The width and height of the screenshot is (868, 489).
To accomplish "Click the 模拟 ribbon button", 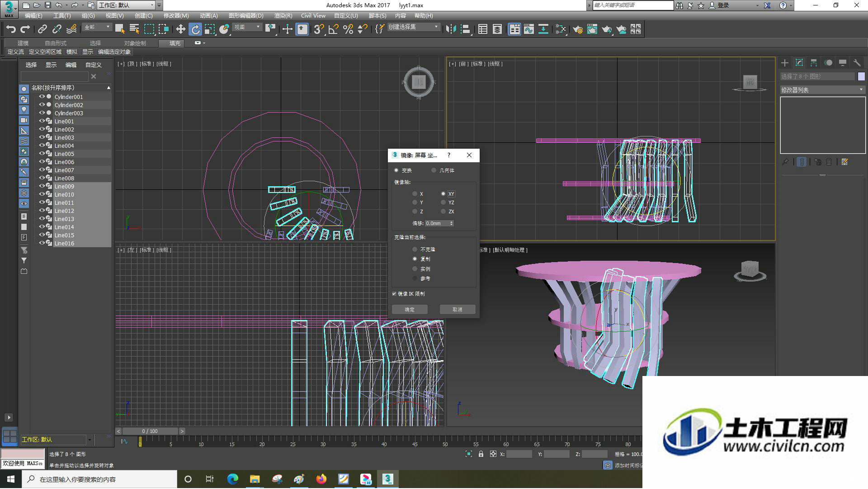I will (72, 52).
